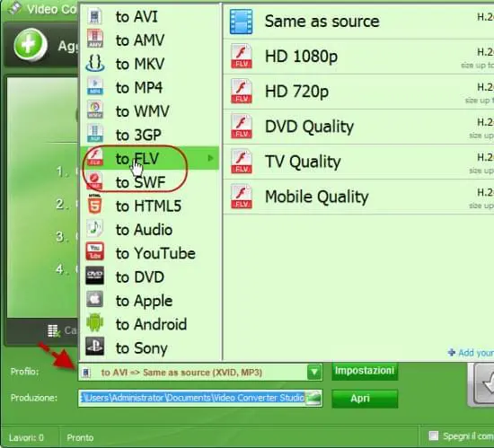The image size is (494, 448).
Task: Click the FLV icon beside TV Quality
Action: coord(242,162)
